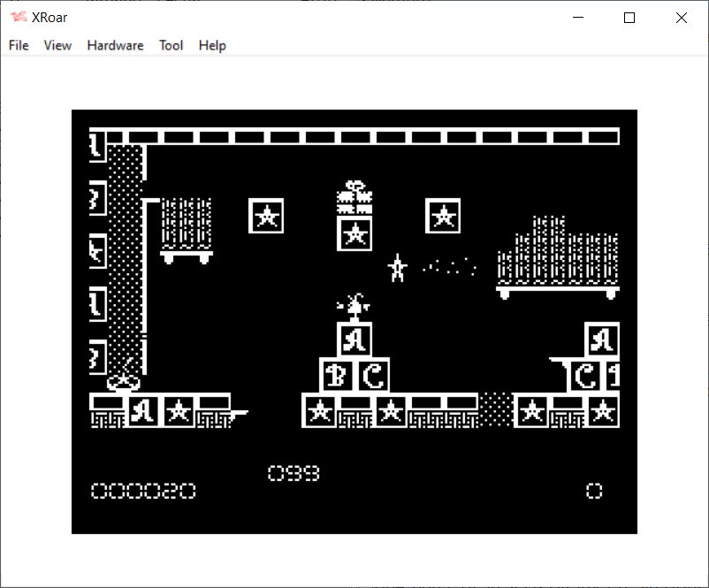The height and width of the screenshot is (588, 709).
Task: Click the 099 timer counter
Action: point(294,474)
